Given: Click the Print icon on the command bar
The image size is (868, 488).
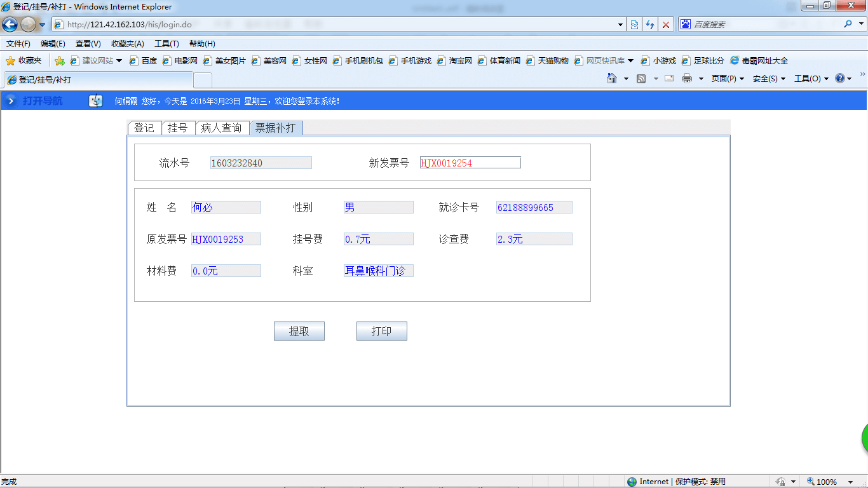Looking at the screenshot, I should point(688,78).
